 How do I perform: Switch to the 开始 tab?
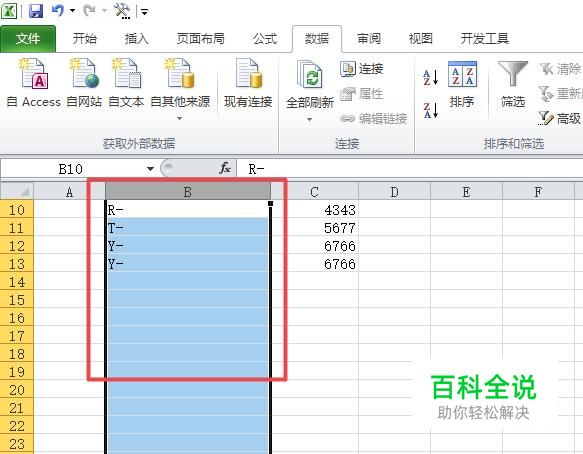[x=84, y=38]
